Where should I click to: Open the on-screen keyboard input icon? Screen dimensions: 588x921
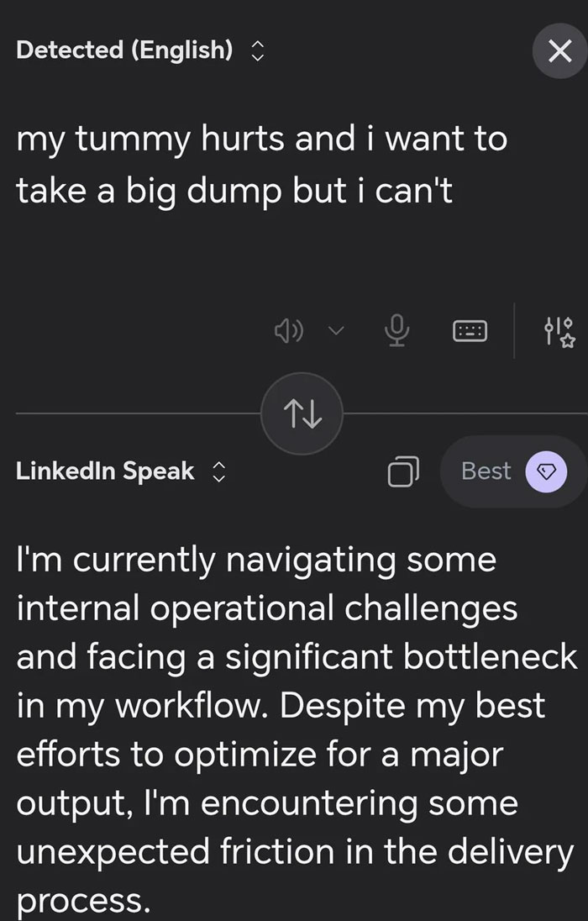tap(470, 330)
